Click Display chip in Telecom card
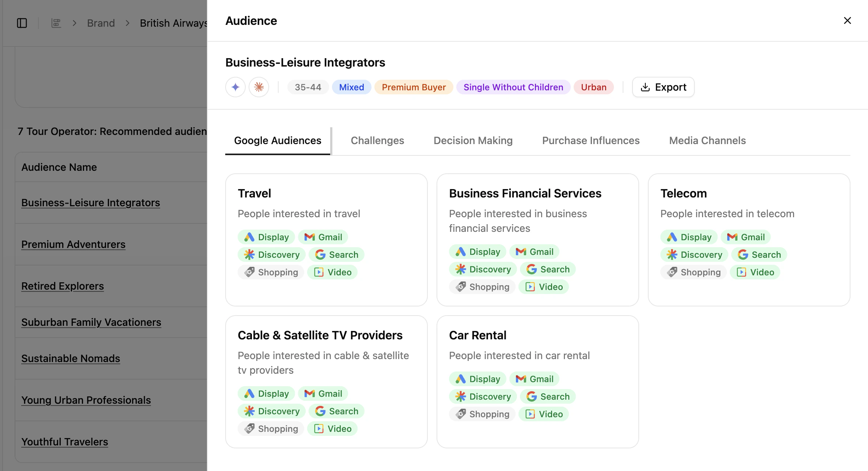The image size is (868, 471). point(689,237)
